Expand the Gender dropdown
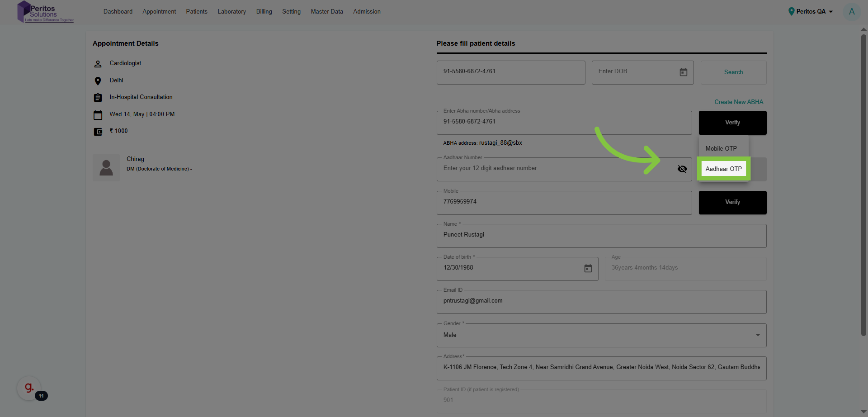The image size is (868, 417). click(757, 335)
